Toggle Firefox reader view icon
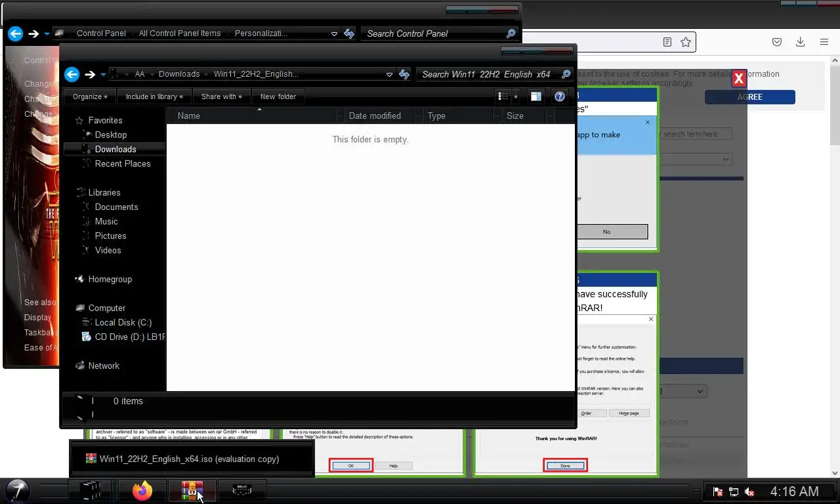Viewport: 840px width, 504px height. pos(667,42)
